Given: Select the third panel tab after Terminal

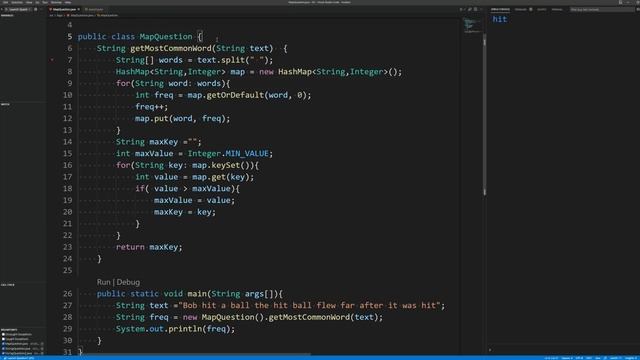Looking at the screenshot, I should point(542,9).
